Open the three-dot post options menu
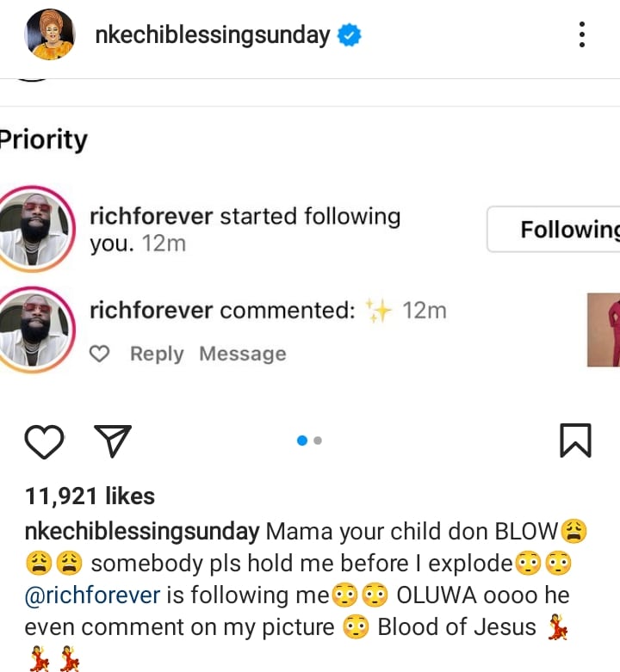This screenshot has width=620, height=672. pyautogui.click(x=582, y=34)
